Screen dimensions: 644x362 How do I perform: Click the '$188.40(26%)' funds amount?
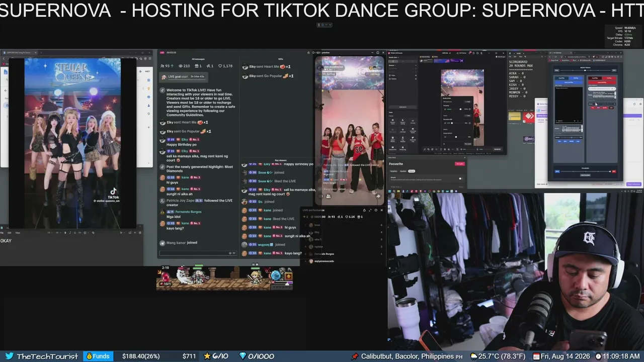pos(141,356)
